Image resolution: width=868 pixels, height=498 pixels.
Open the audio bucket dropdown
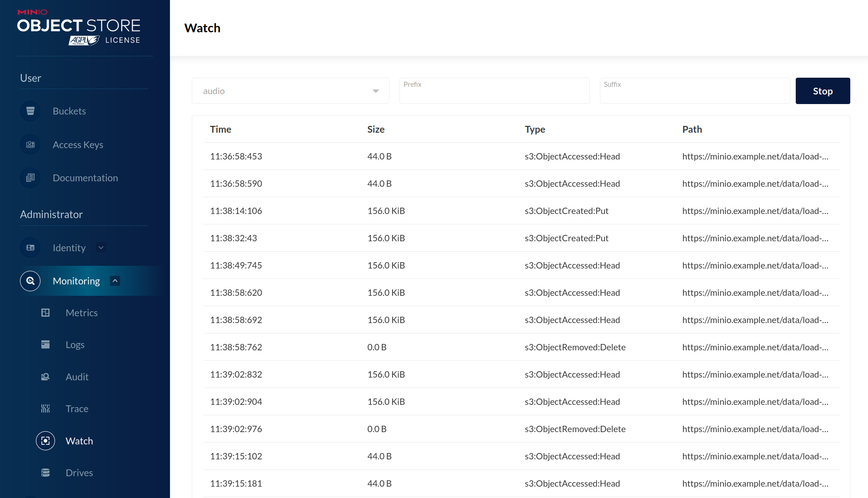tap(290, 91)
